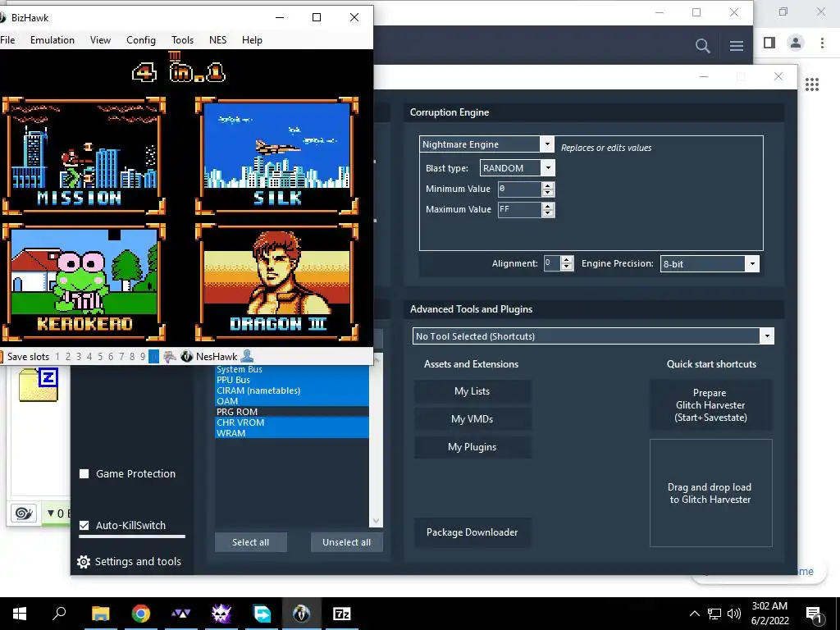Image resolution: width=840 pixels, height=630 pixels.
Task: Decrease Maximum Value with down arrow
Action: click(547, 213)
